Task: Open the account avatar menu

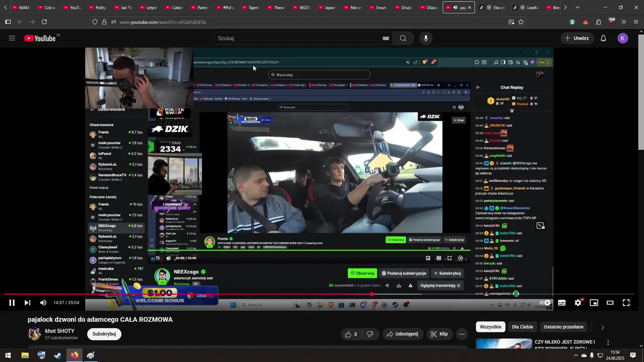Action: coord(623,38)
